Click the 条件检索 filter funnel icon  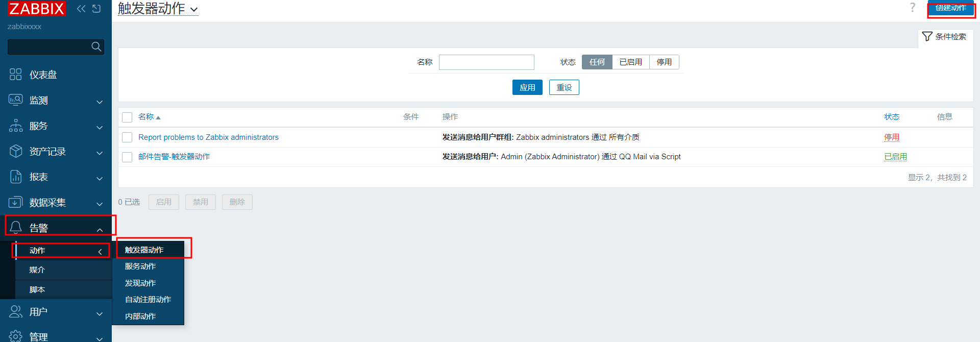(927, 36)
